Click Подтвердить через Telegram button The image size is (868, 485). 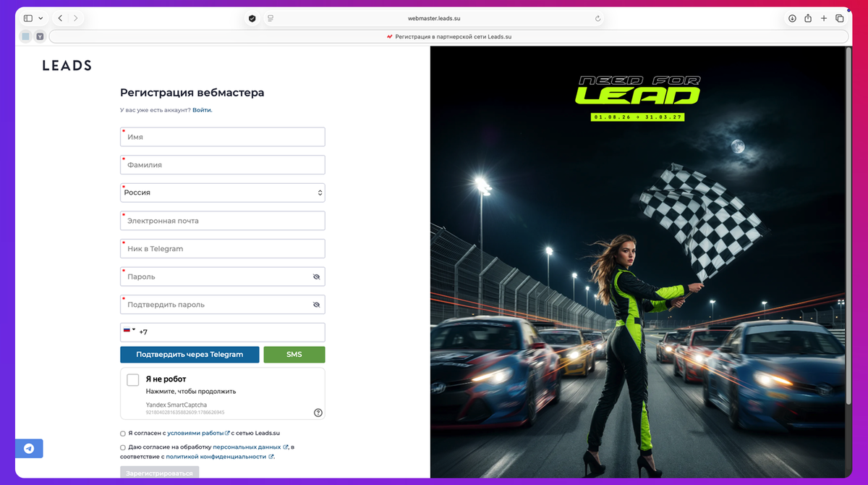click(190, 355)
